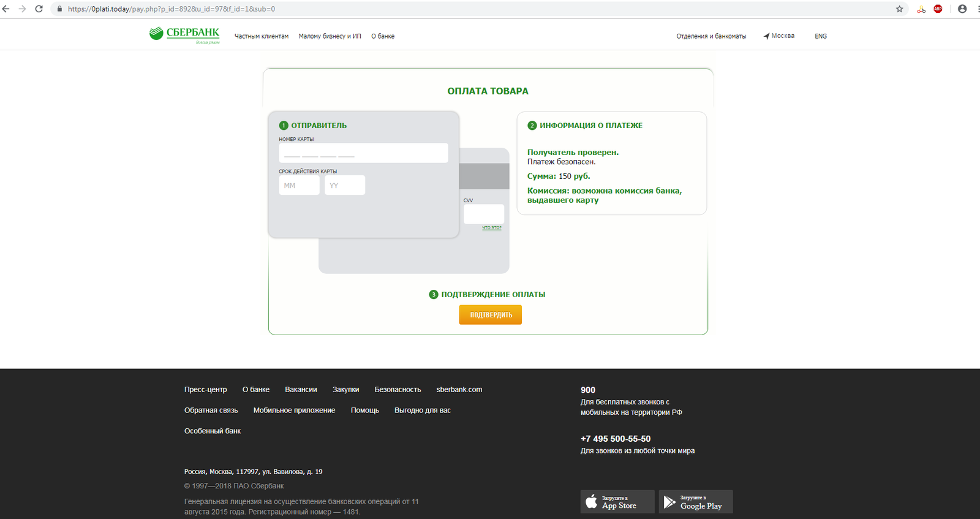
Task: Open Безопасность footer link
Action: coord(398,390)
